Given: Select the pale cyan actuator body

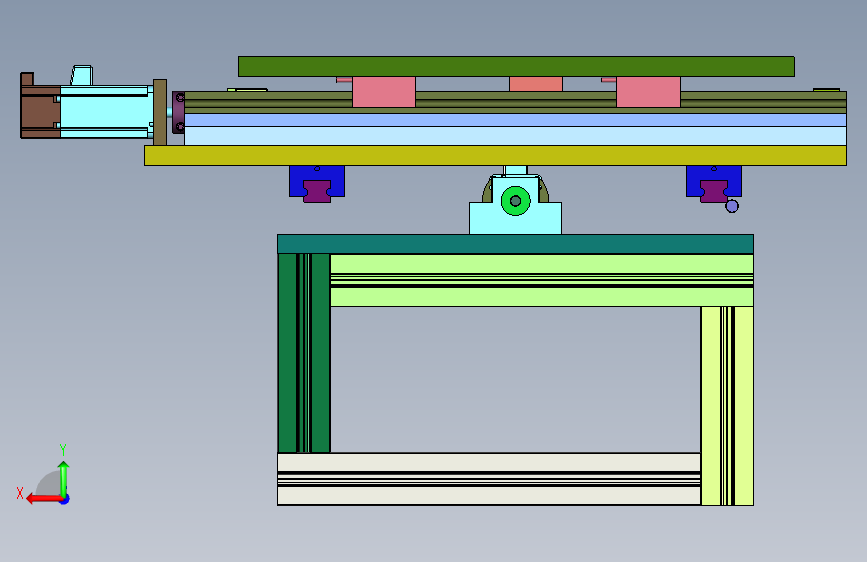Looking at the screenshot, I should pos(515,136).
